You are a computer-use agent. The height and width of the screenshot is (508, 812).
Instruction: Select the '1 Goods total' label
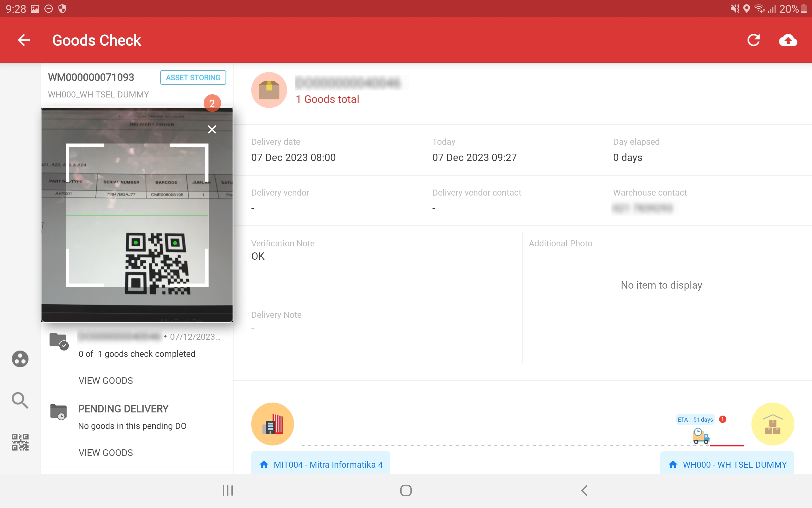pos(327,99)
